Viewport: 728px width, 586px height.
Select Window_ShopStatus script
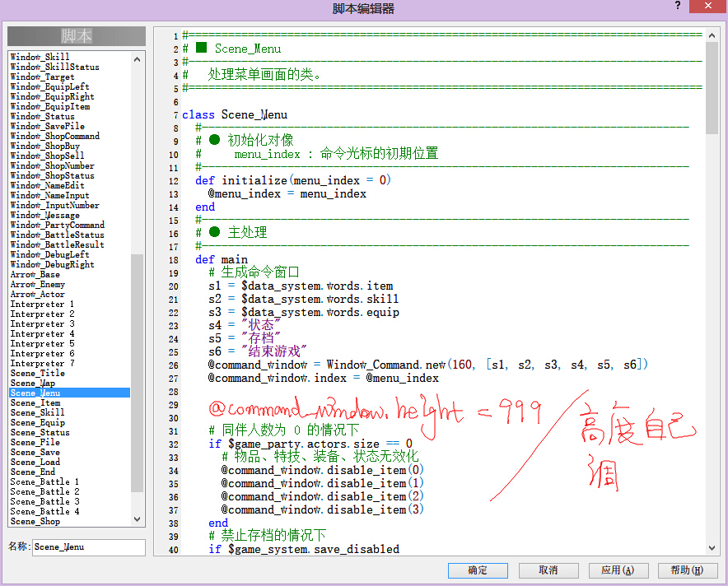53,176
